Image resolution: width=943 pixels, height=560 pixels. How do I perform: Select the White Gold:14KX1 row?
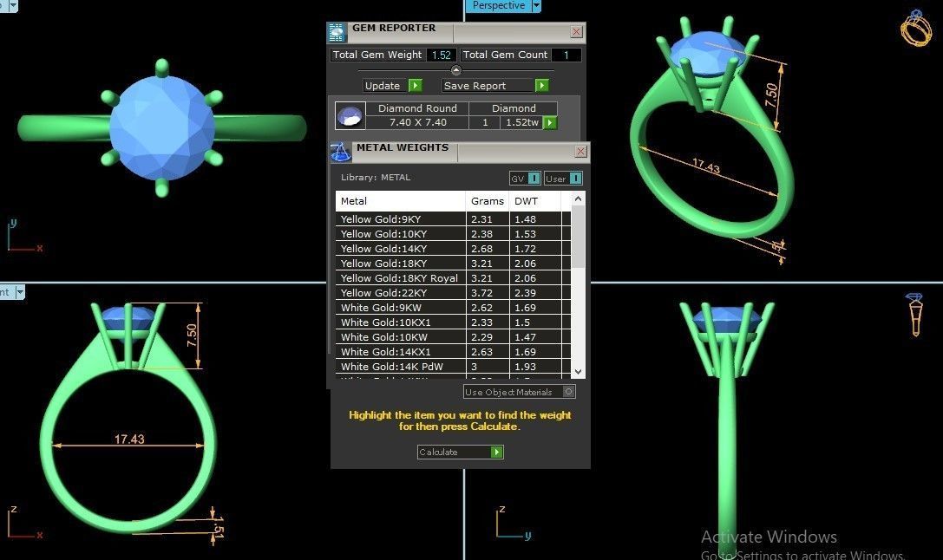pos(453,351)
